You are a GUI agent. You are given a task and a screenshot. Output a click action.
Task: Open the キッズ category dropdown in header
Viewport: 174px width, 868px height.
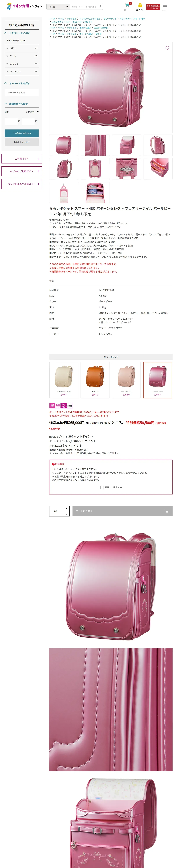(58, 6)
